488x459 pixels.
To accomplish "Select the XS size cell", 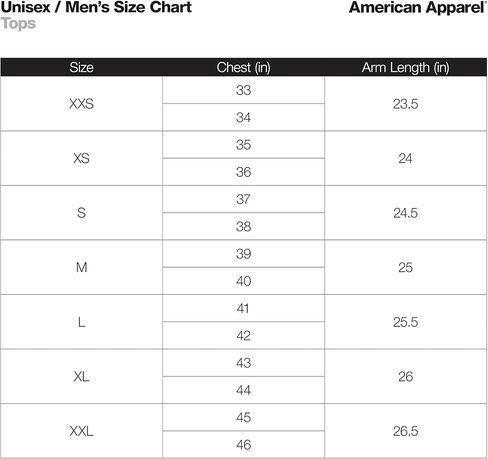I will click(81, 158).
